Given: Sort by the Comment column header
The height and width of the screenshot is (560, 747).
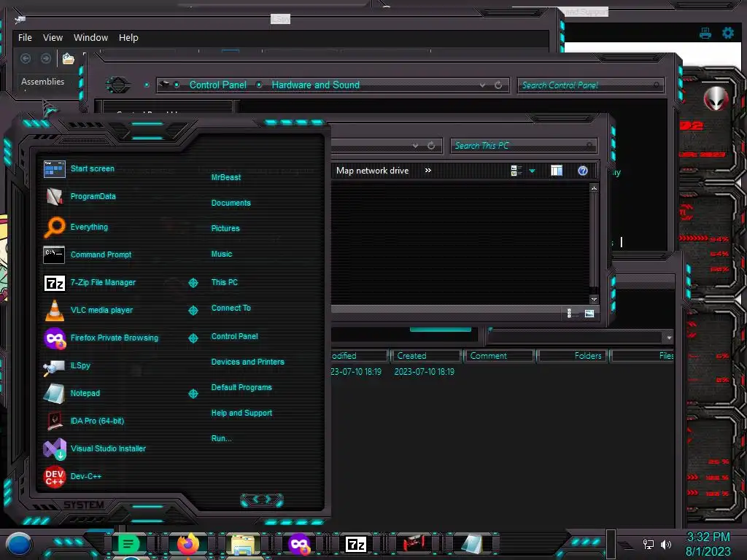Looking at the screenshot, I should click(x=498, y=356).
